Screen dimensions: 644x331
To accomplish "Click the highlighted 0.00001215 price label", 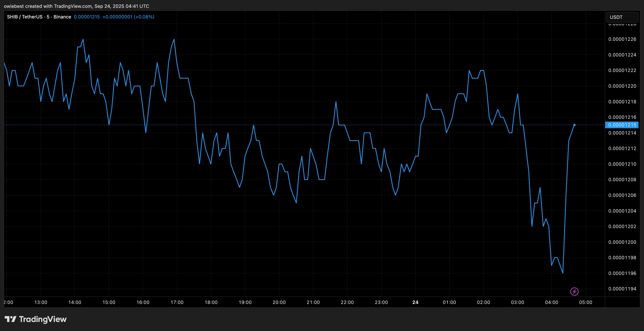I will click(622, 125).
